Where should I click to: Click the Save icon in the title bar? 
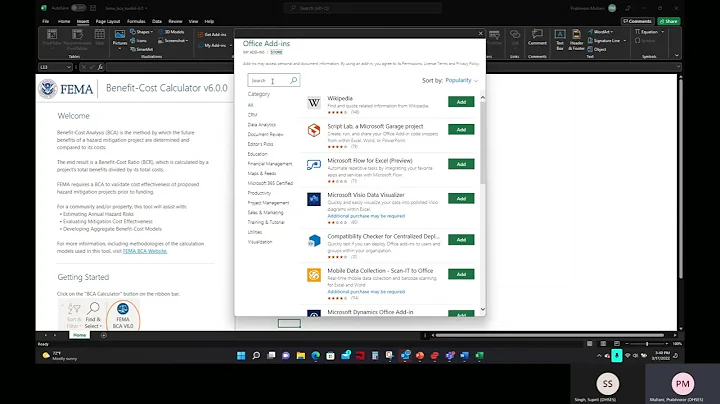point(93,8)
